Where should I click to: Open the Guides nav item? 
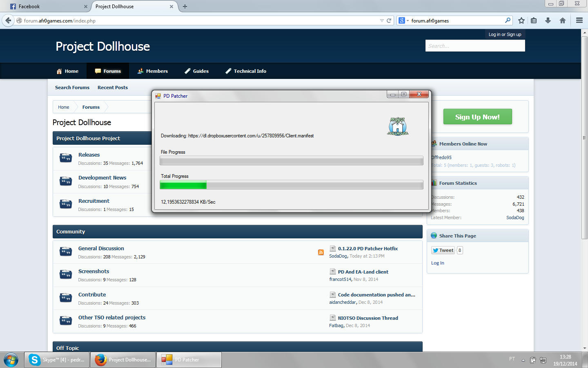[196, 71]
